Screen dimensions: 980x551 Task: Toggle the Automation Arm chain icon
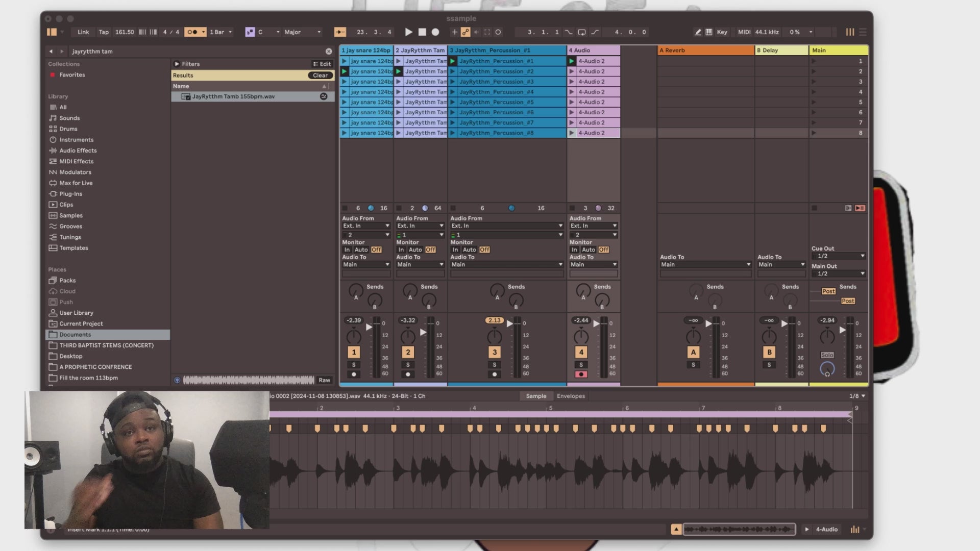point(465,32)
